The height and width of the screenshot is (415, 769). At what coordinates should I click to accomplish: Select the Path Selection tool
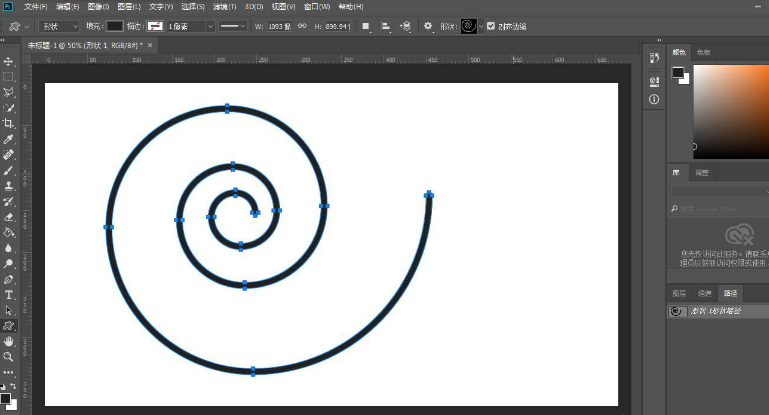pos(8,311)
